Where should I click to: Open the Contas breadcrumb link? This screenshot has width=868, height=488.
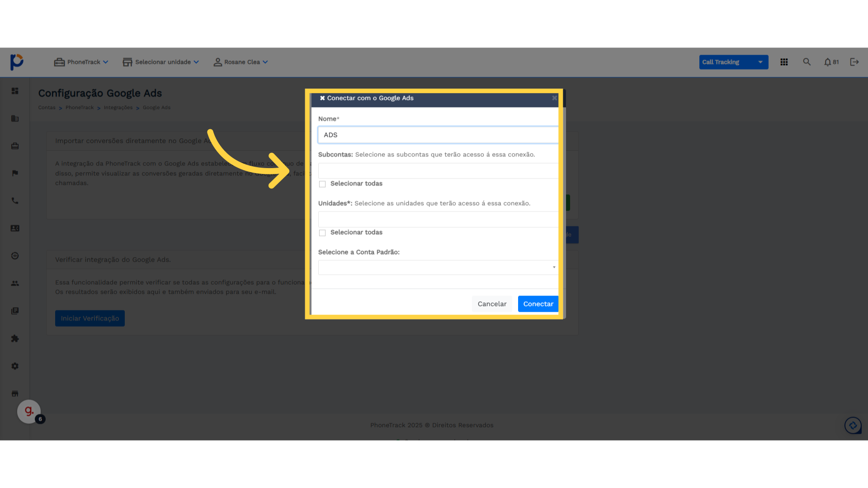click(x=47, y=108)
